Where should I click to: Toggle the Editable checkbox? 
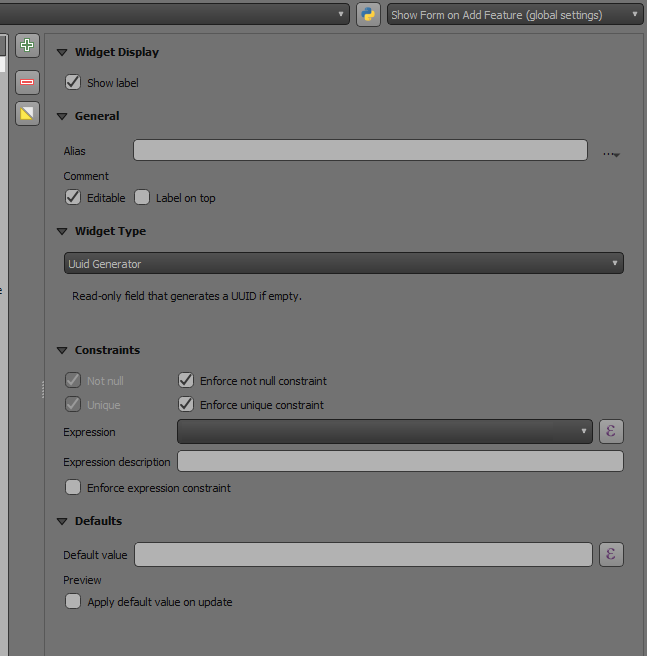tap(73, 197)
